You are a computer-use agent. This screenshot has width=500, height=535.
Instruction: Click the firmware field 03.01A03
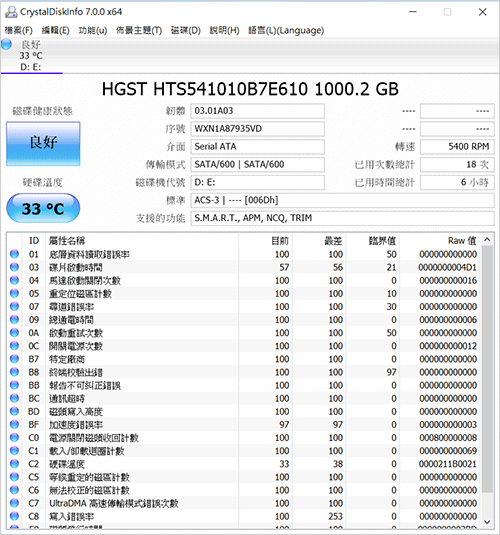pyautogui.click(x=257, y=111)
